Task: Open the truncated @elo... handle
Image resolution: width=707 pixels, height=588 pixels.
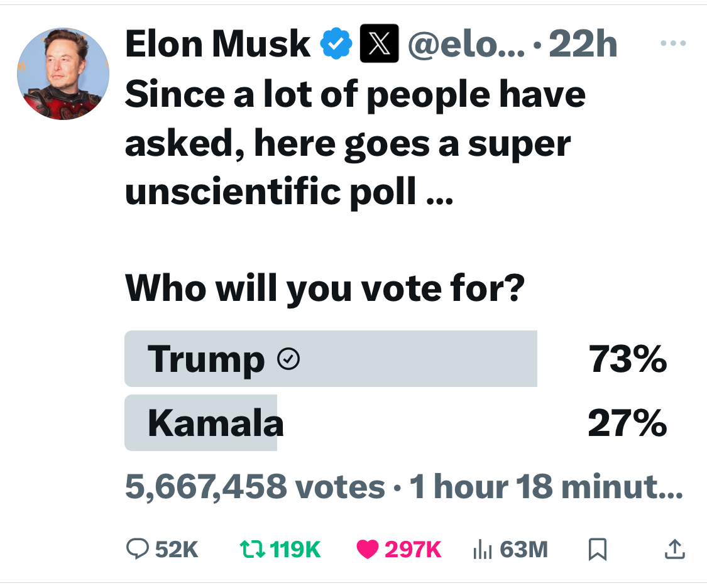Action: (466, 44)
